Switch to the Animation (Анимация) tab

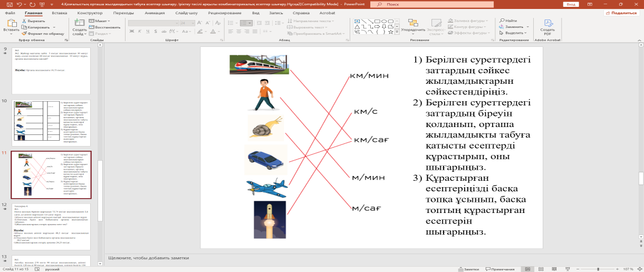click(154, 12)
